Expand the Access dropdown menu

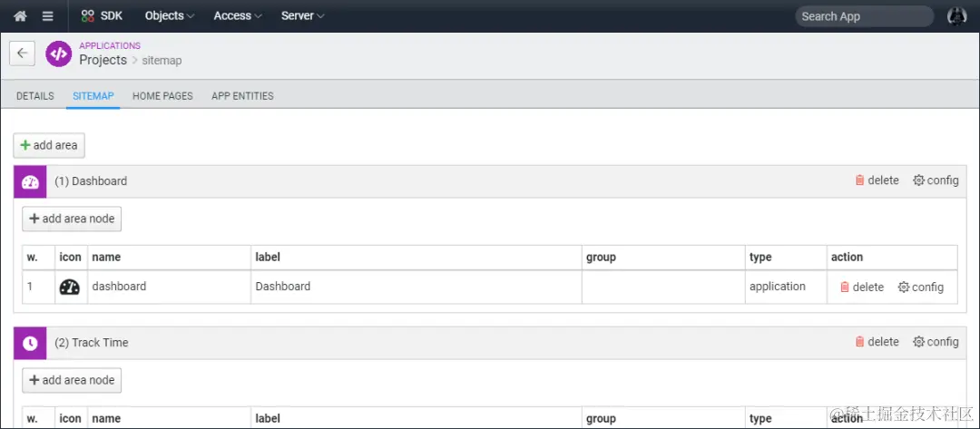tap(238, 16)
